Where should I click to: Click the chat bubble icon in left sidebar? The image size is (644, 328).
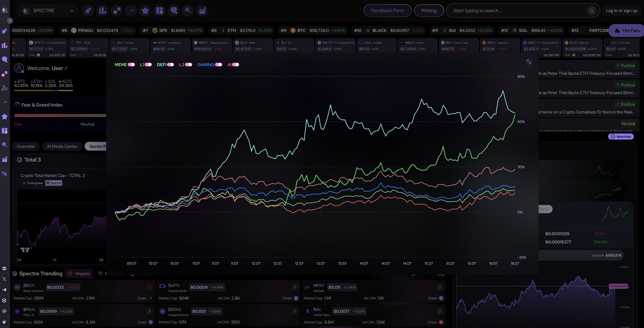coord(4,60)
